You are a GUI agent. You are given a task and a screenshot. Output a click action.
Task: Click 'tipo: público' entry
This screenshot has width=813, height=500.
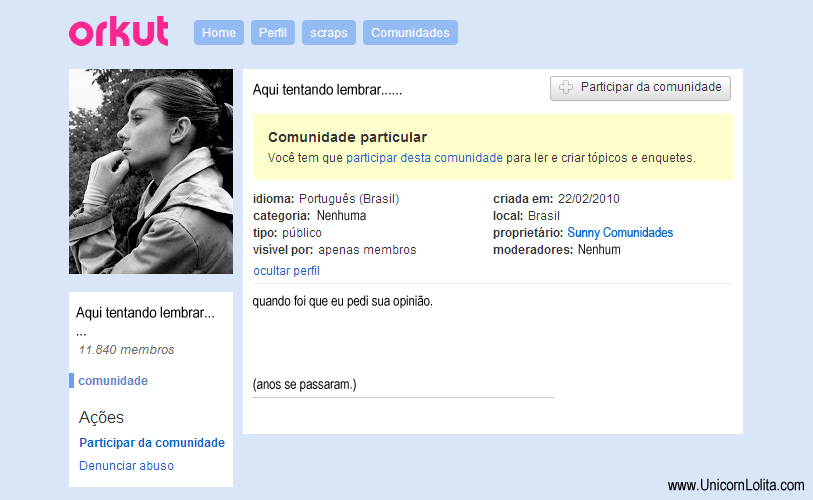pyautogui.click(x=287, y=233)
